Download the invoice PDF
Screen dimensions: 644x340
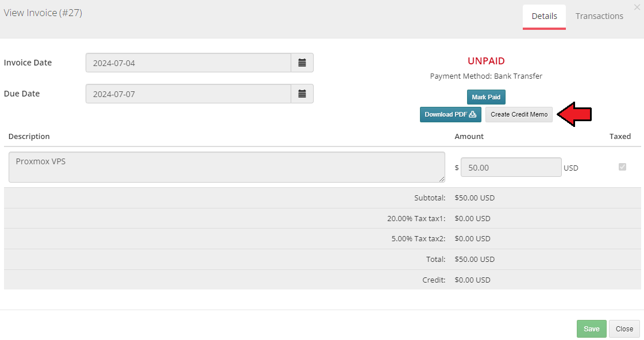coord(450,114)
